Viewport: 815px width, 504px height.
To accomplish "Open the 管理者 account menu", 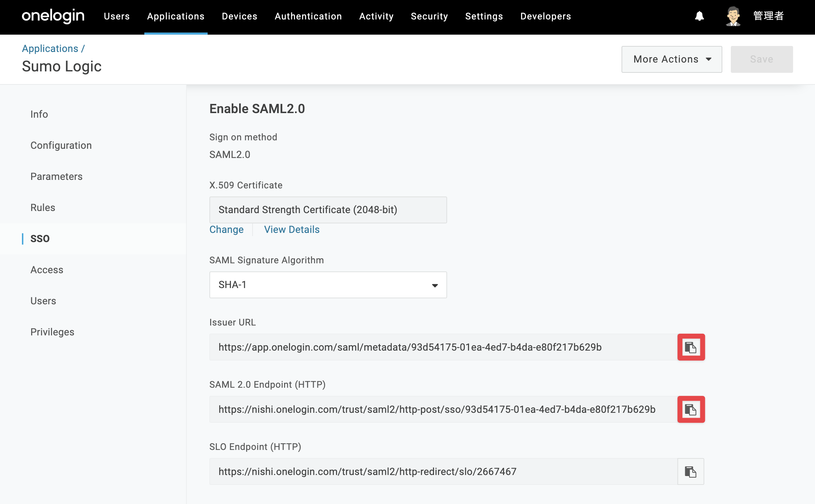I will tap(768, 16).
